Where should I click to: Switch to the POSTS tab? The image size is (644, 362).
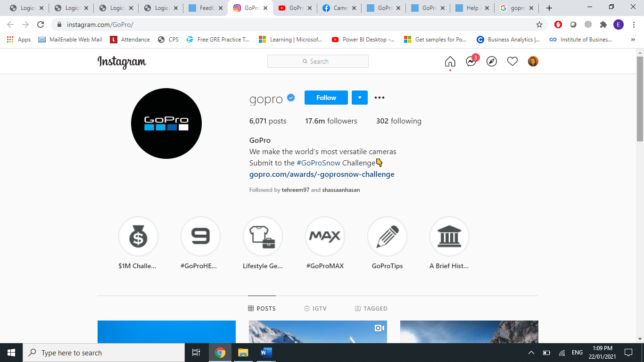coord(262,309)
